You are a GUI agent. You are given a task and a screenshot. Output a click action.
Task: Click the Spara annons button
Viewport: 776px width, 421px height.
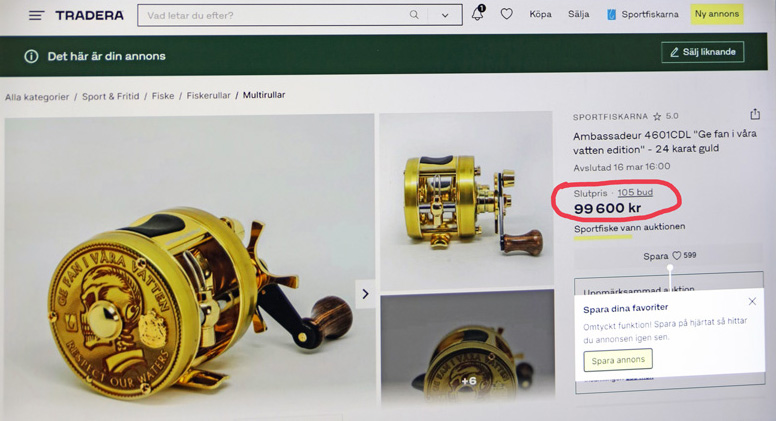(618, 360)
